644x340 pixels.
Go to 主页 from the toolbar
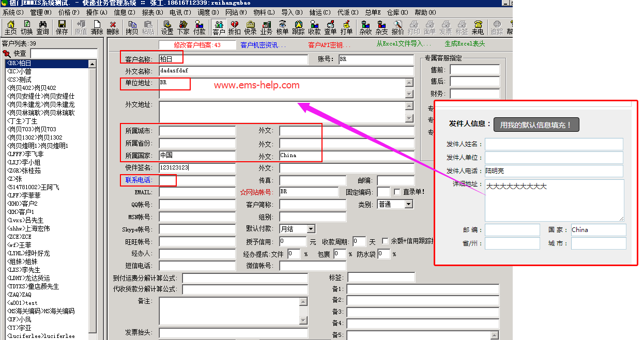(10, 28)
